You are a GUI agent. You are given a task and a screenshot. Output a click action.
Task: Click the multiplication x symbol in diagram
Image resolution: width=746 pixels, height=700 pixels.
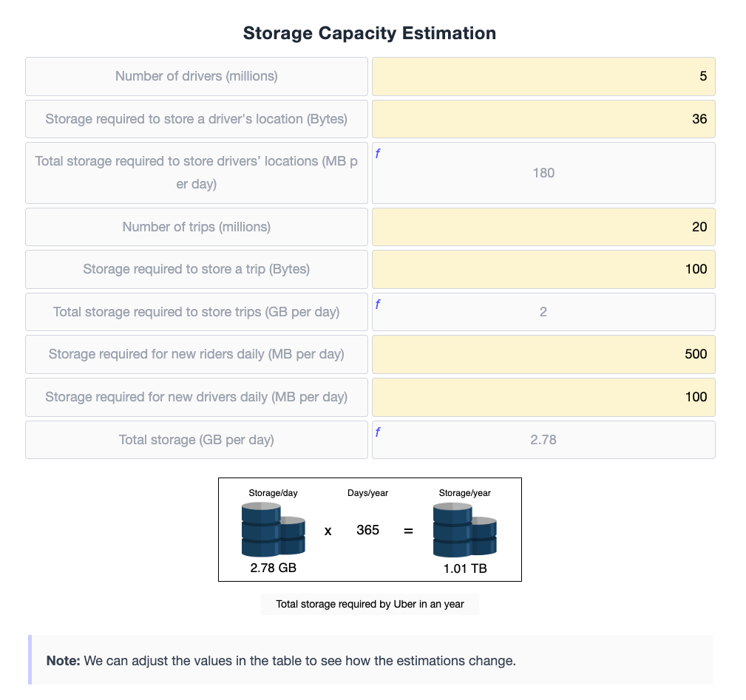pyautogui.click(x=328, y=531)
